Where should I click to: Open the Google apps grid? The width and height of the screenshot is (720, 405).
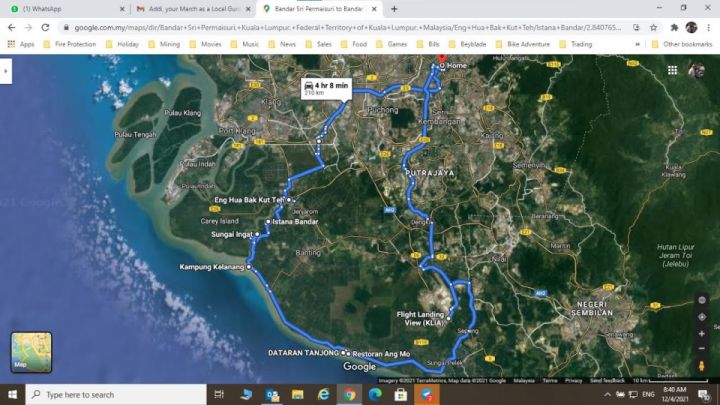click(672, 70)
